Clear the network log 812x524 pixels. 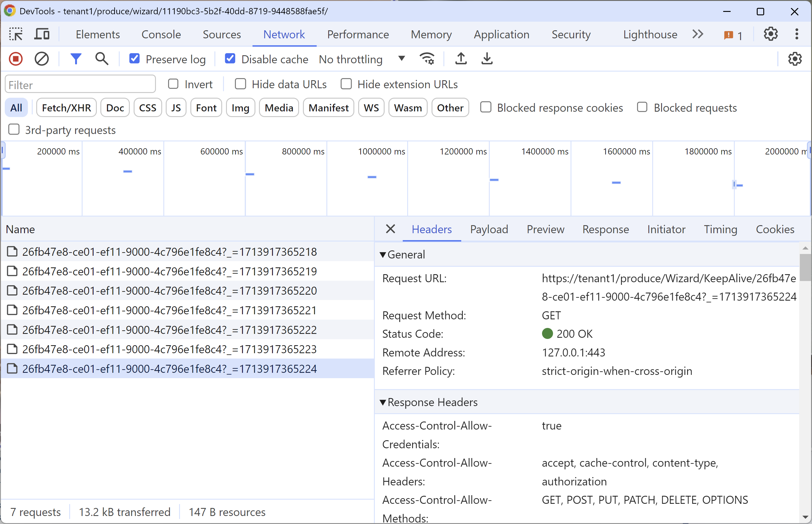pyautogui.click(x=42, y=59)
